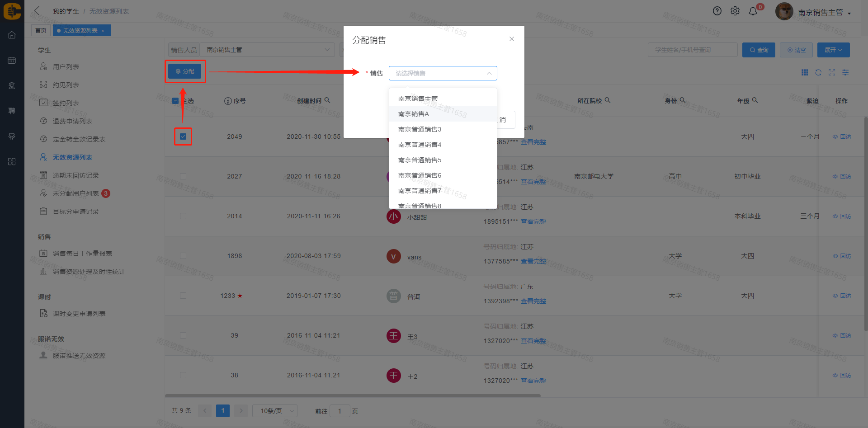The width and height of the screenshot is (868, 428).
Task: Click the back arrow in header
Action: pyautogui.click(x=37, y=11)
